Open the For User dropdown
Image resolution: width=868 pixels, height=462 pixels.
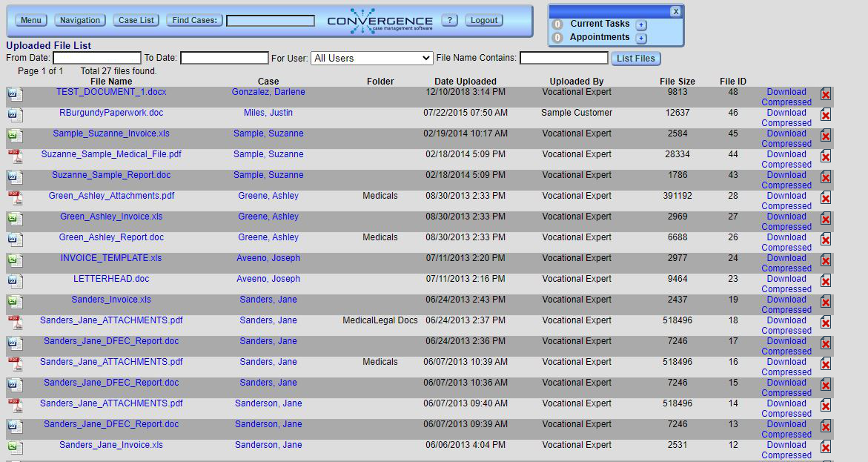click(372, 58)
